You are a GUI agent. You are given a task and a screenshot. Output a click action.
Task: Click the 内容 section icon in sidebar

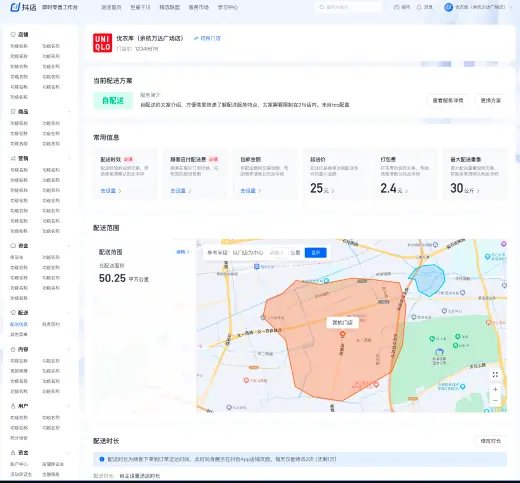tap(13, 349)
